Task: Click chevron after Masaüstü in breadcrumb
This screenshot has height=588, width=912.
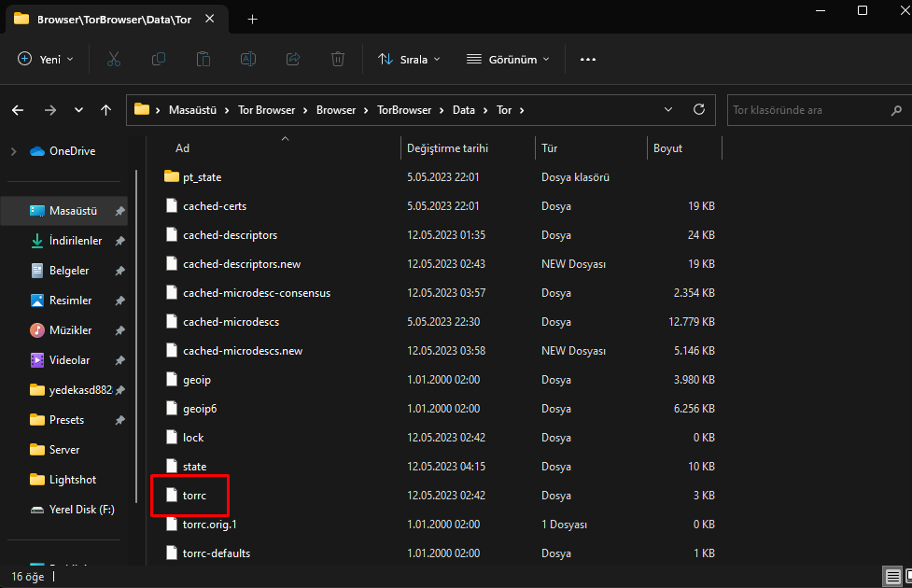Action: 227,110
